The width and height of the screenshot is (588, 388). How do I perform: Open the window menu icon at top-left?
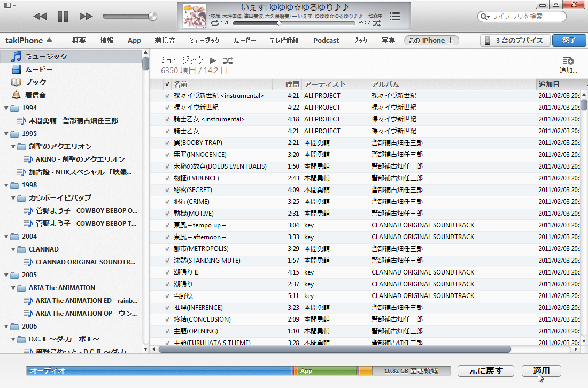click(x=10, y=6)
